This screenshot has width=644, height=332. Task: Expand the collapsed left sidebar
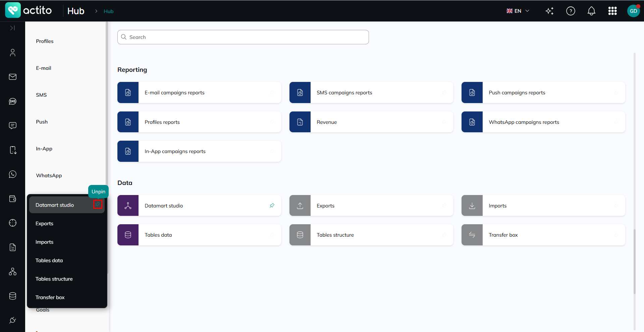12,28
